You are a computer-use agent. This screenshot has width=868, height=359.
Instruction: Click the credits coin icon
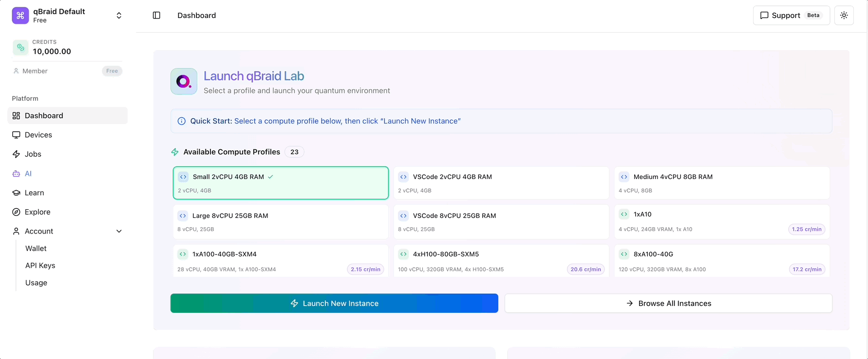(x=20, y=47)
